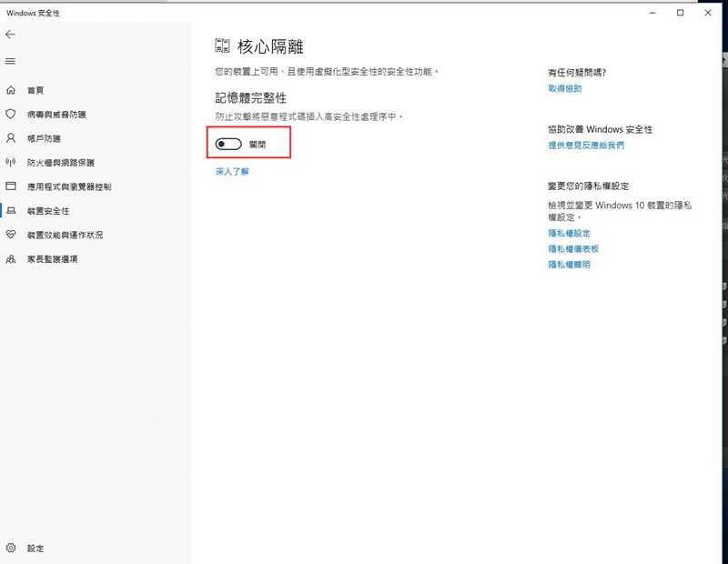
Task: Click the account protection person icon
Action: tap(11, 138)
